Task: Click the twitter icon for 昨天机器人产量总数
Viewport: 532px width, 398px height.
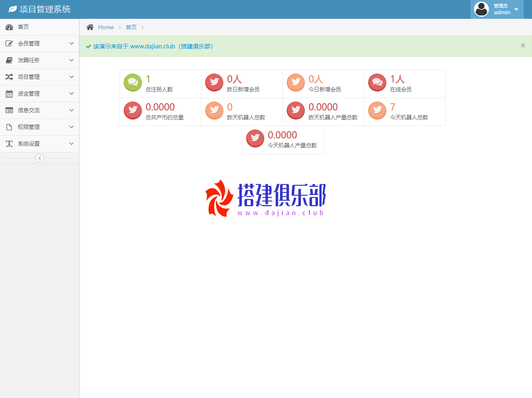Action: pyautogui.click(x=296, y=111)
